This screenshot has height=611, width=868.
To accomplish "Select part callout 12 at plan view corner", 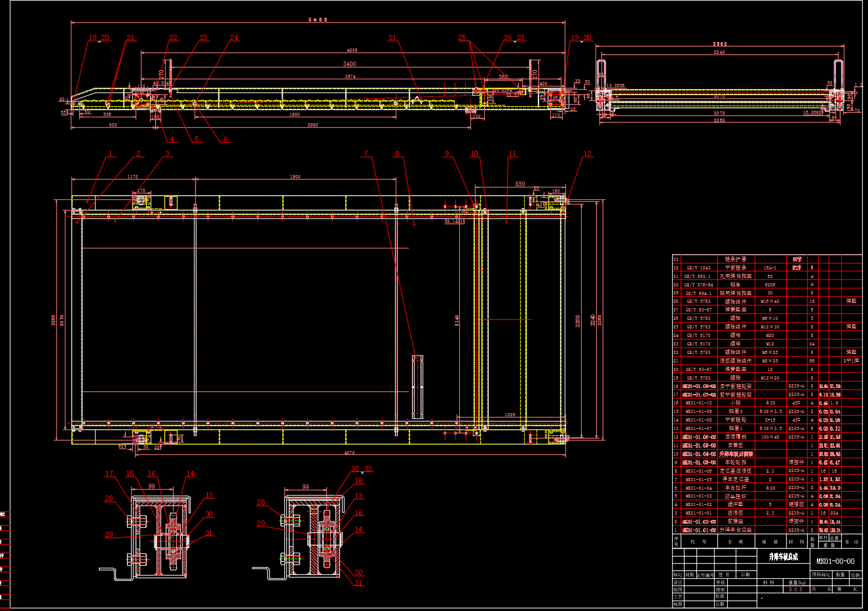I will coord(587,154).
